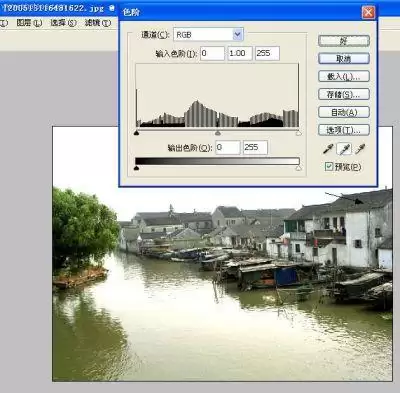This screenshot has height=393, width=400.
Task: Select the white point eyedropper
Action: click(360, 149)
